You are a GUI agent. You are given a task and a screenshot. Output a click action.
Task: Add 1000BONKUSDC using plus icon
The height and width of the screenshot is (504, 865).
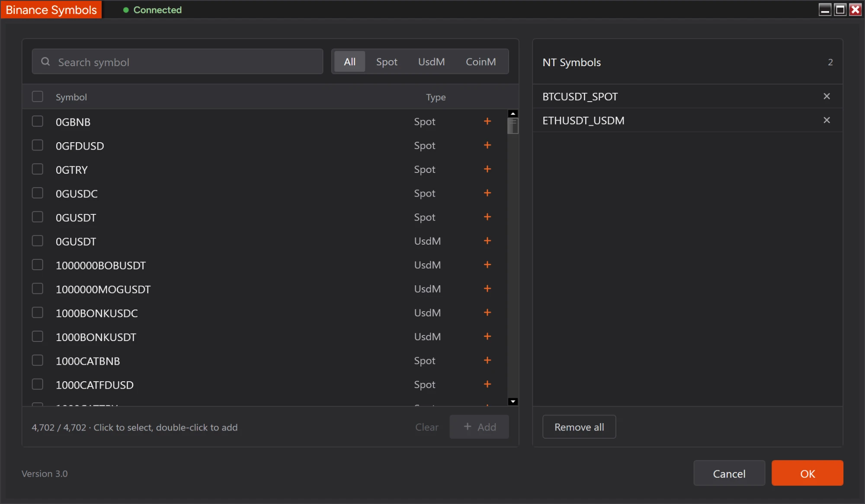[487, 313]
